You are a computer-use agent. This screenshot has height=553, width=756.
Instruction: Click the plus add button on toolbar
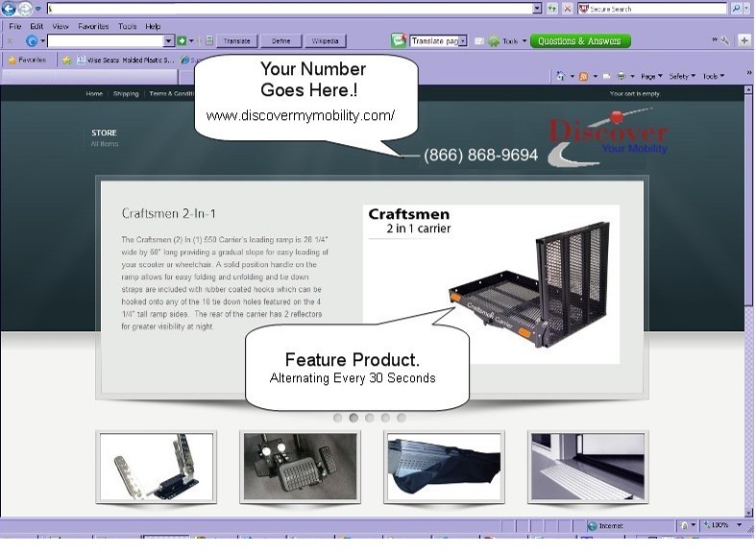744,40
